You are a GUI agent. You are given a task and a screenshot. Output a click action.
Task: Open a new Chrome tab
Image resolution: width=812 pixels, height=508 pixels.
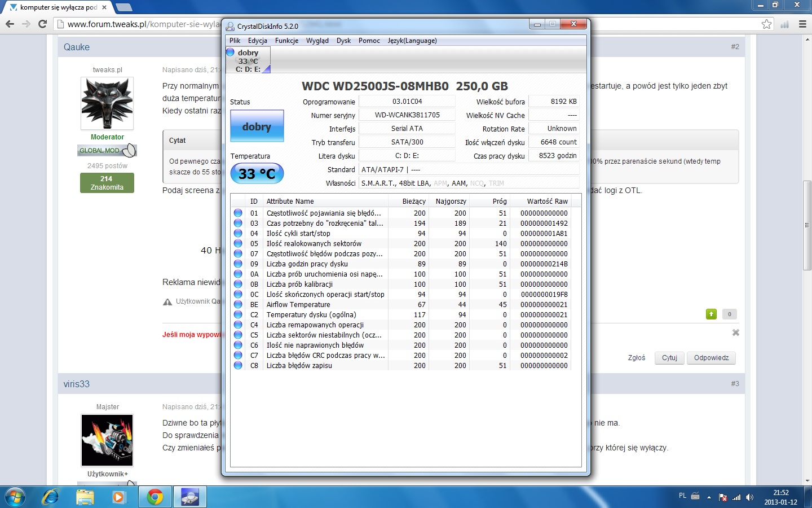123,7
